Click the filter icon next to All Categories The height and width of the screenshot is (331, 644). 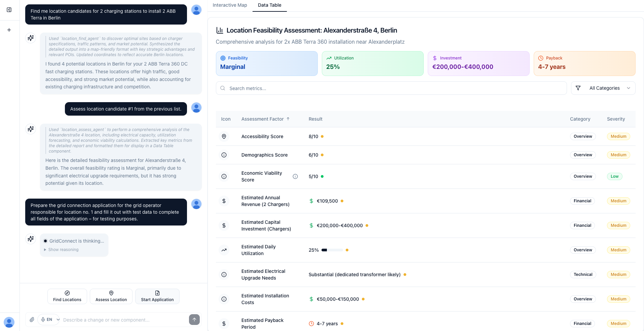point(578,88)
